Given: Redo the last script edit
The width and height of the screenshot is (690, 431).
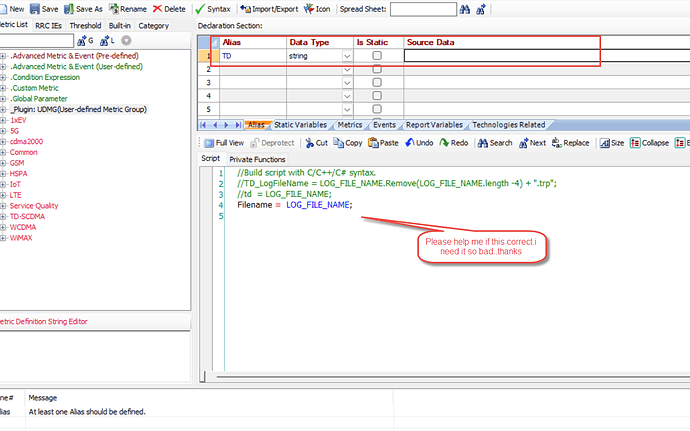Looking at the screenshot, I should [454, 143].
